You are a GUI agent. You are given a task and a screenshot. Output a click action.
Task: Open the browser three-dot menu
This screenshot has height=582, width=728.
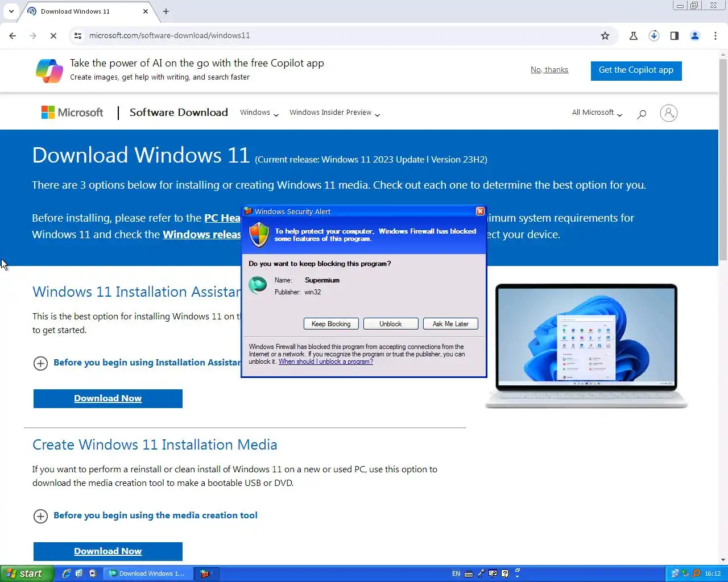tap(715, 36)
